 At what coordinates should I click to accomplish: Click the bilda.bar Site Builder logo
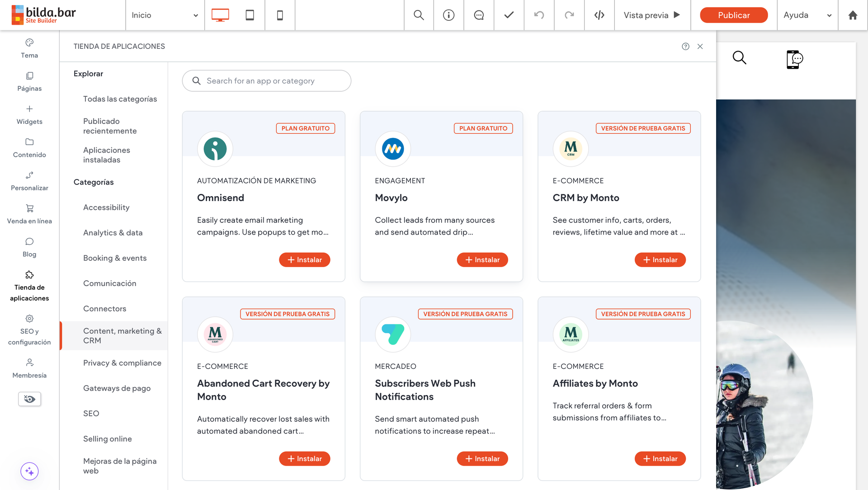[x=44, y=15]
